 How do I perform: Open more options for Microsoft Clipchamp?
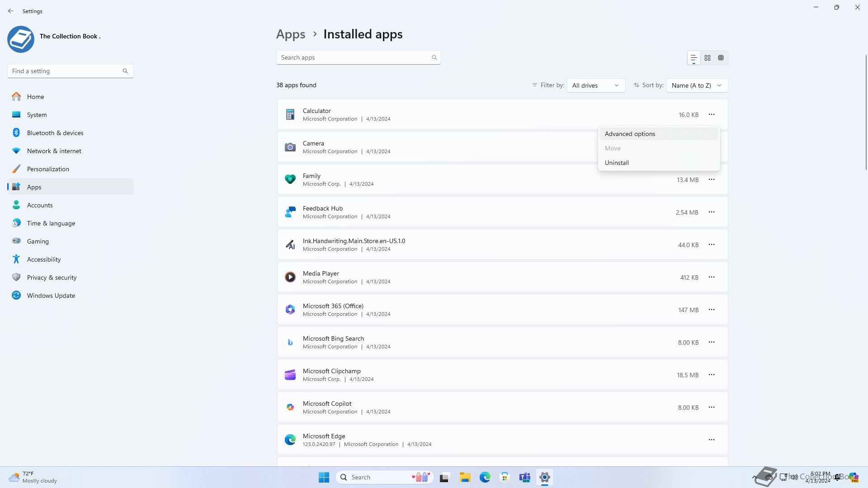[x=711, y=375]
